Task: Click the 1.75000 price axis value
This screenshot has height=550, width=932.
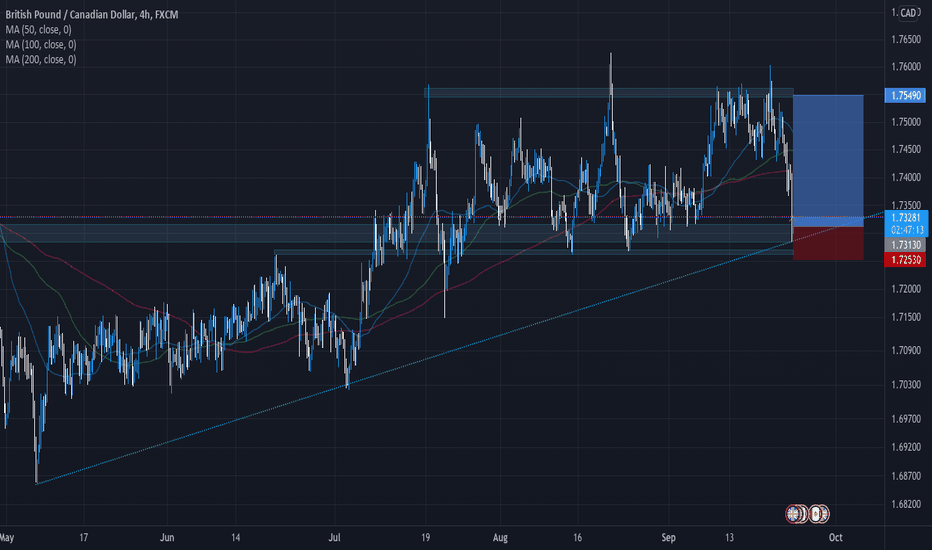Action: pyautogui.click(x=906, y=122)
